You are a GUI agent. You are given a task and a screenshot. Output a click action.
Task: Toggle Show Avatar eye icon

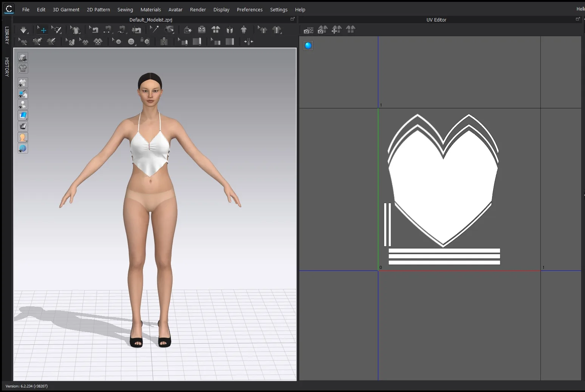23,105
